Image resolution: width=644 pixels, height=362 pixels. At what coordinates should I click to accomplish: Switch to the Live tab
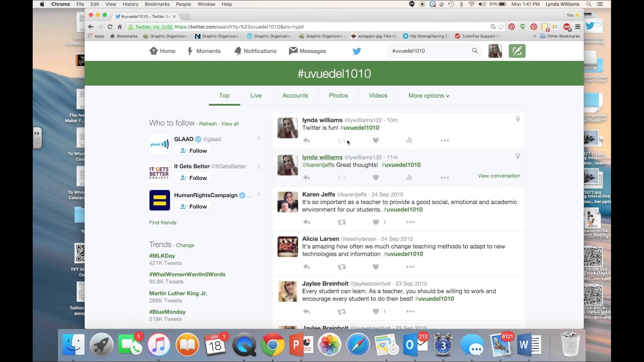[x=256, y=96]
